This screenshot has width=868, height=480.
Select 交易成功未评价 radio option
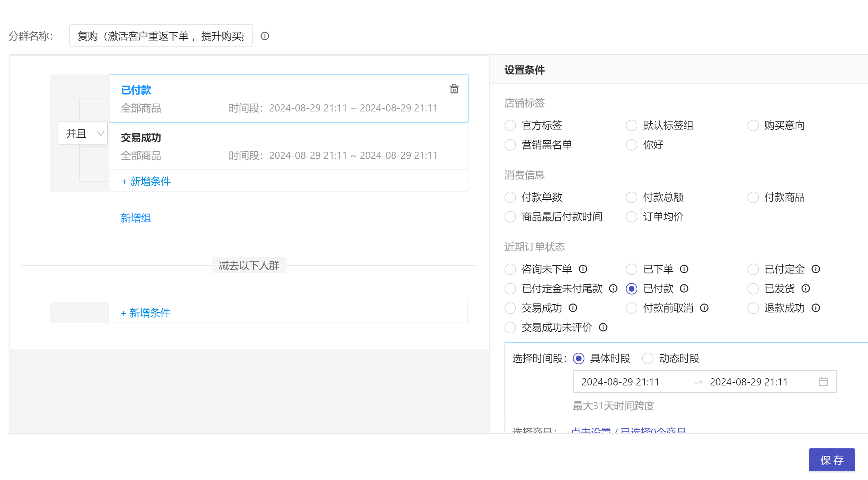point(510,328)
